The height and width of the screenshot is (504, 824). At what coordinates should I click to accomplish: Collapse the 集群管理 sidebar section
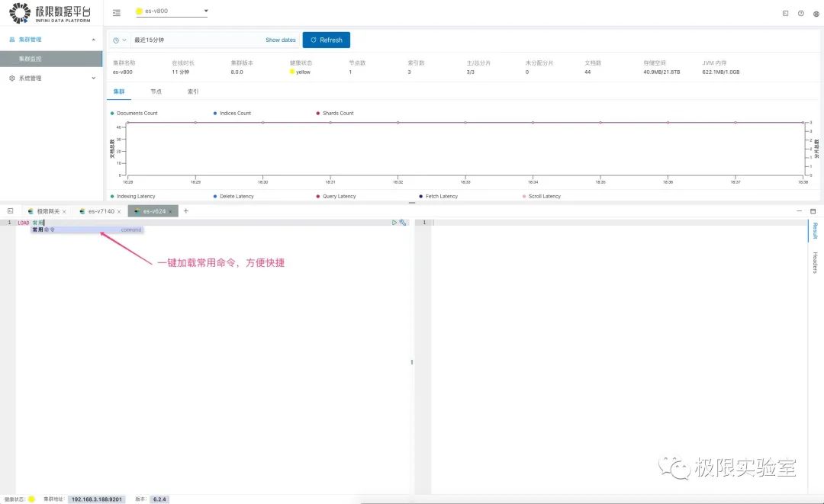point(94,40)
